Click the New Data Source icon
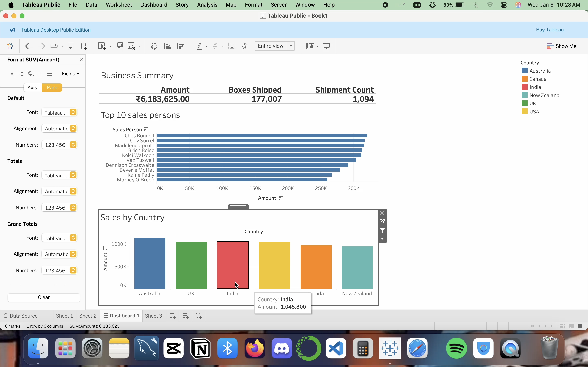 (84, 46)
